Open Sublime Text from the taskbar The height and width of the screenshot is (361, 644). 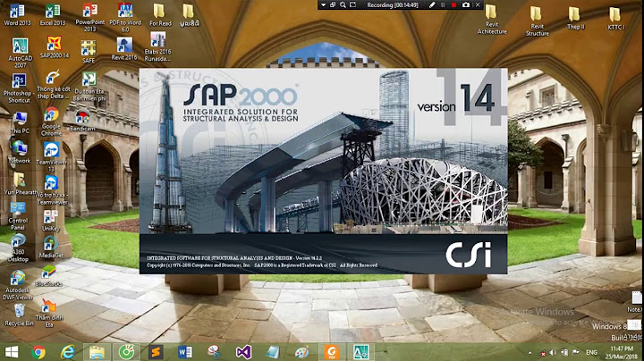click(156, 352)
